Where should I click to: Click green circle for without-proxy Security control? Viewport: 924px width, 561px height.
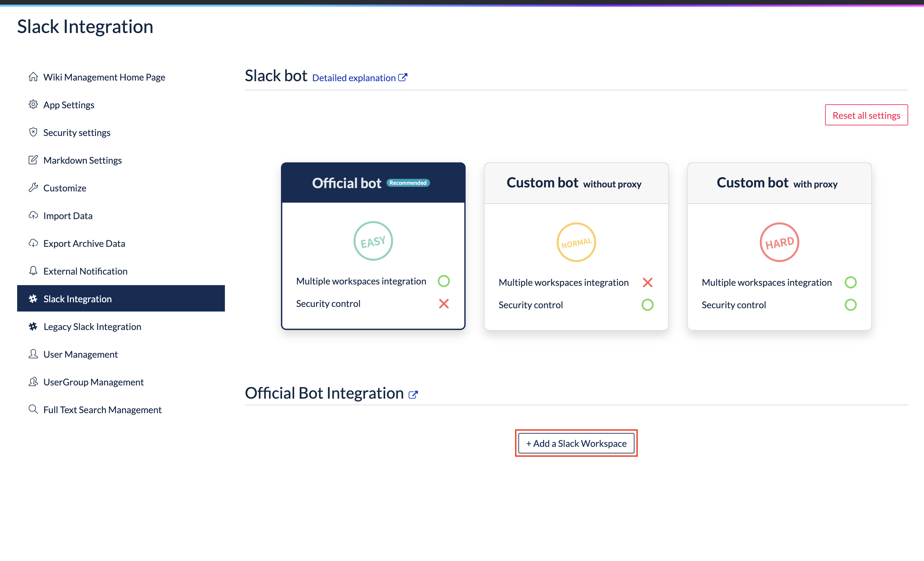647,305
